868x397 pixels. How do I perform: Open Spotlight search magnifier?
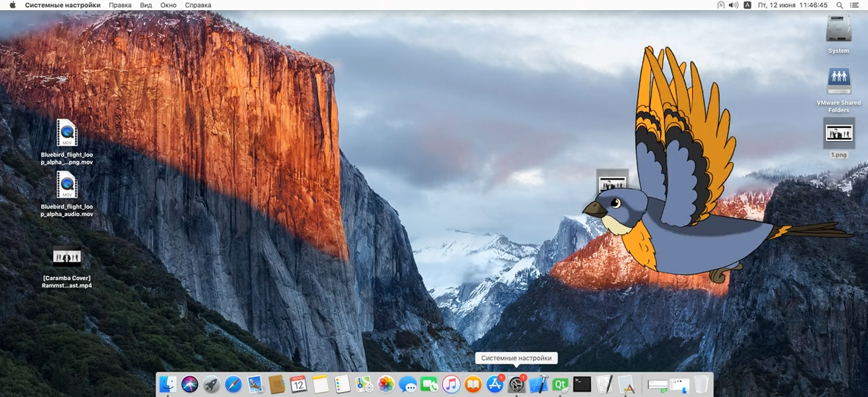(x=840, y=5)
